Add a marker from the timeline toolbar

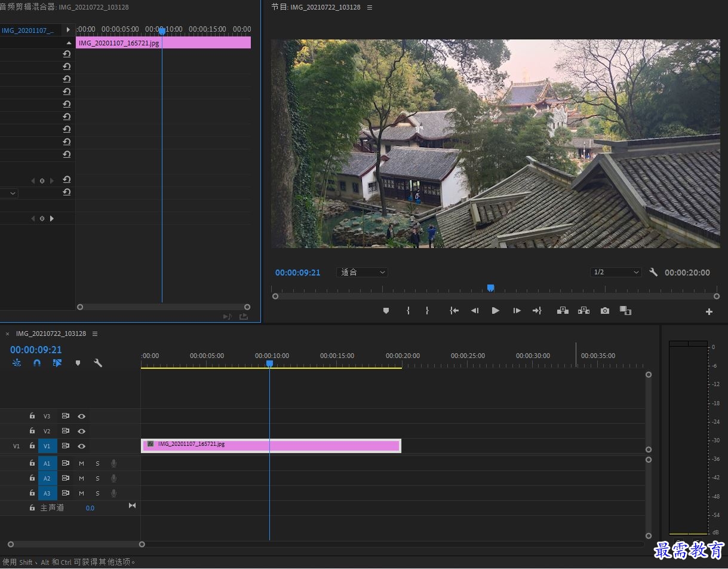point(78,363)
